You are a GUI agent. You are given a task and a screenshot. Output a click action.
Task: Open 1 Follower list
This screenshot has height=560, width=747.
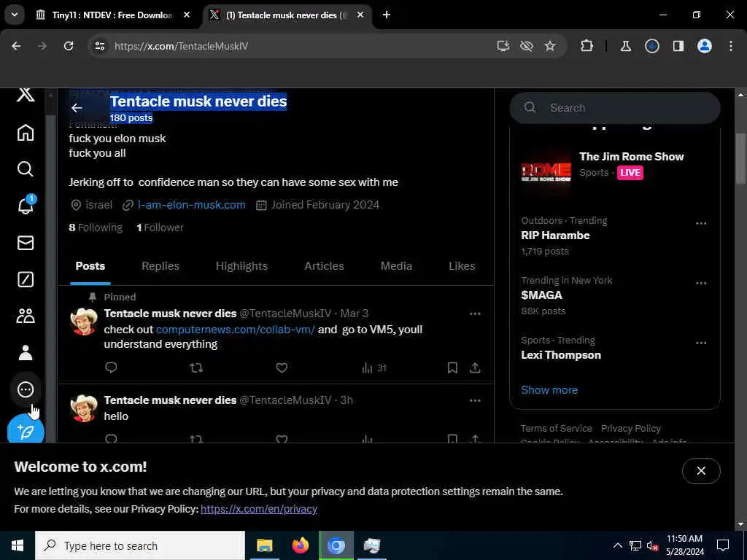(x=160, y=227)
